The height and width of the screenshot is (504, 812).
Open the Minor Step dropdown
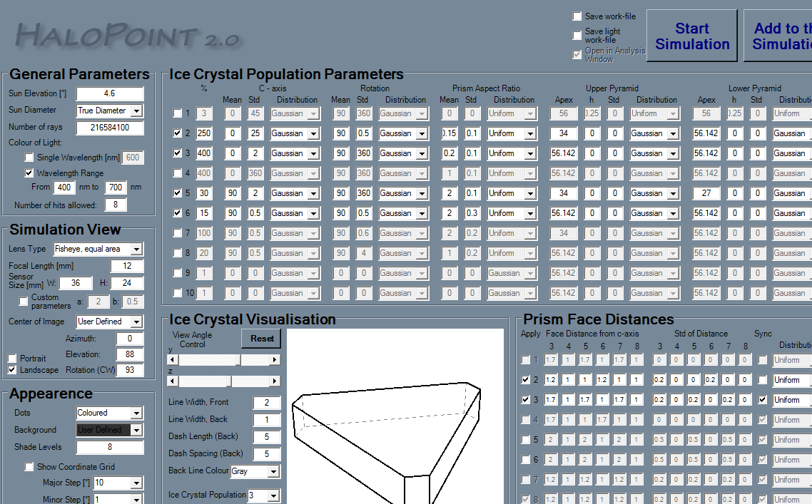pyautogui.click(x=136, y=499)
